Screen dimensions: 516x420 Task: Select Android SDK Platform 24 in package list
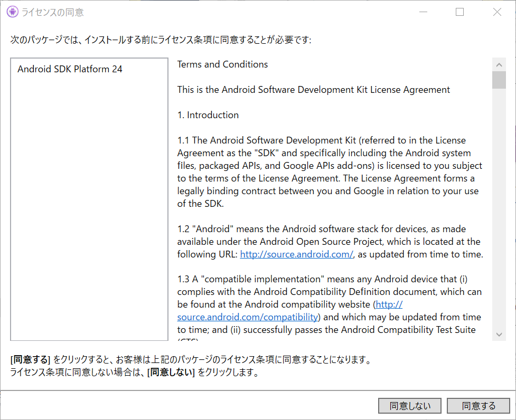pos(70,69)
